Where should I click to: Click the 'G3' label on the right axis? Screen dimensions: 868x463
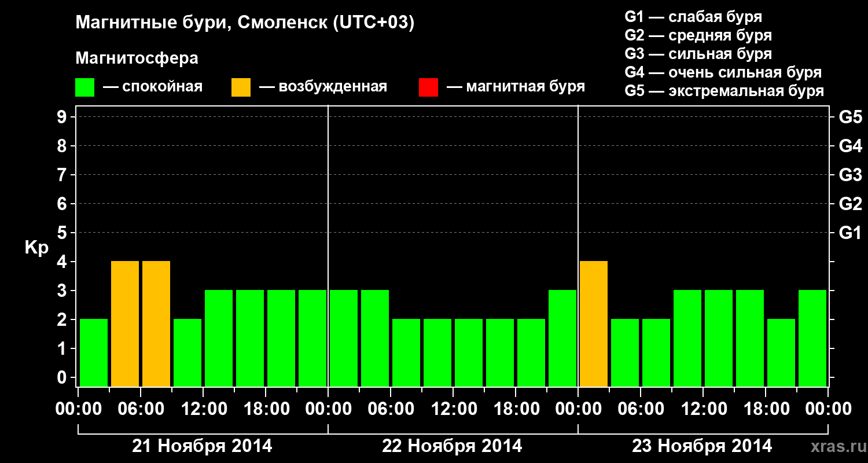(x=850, y=175)
